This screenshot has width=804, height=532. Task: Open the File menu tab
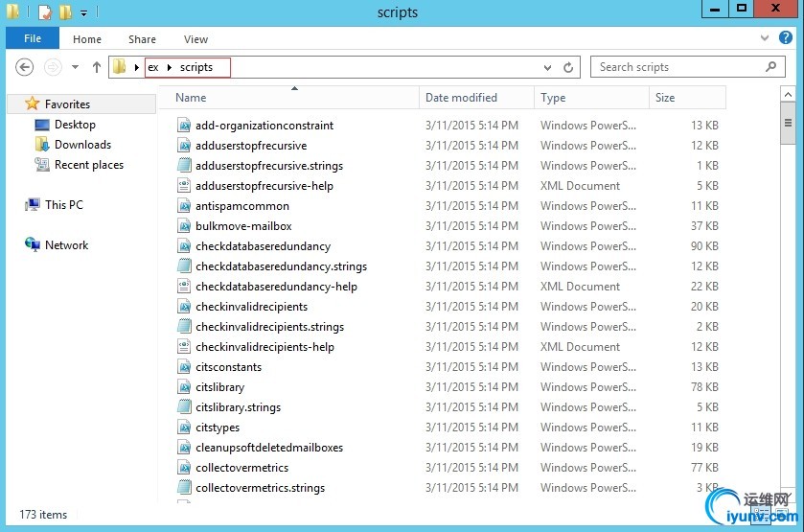[33, 38]
